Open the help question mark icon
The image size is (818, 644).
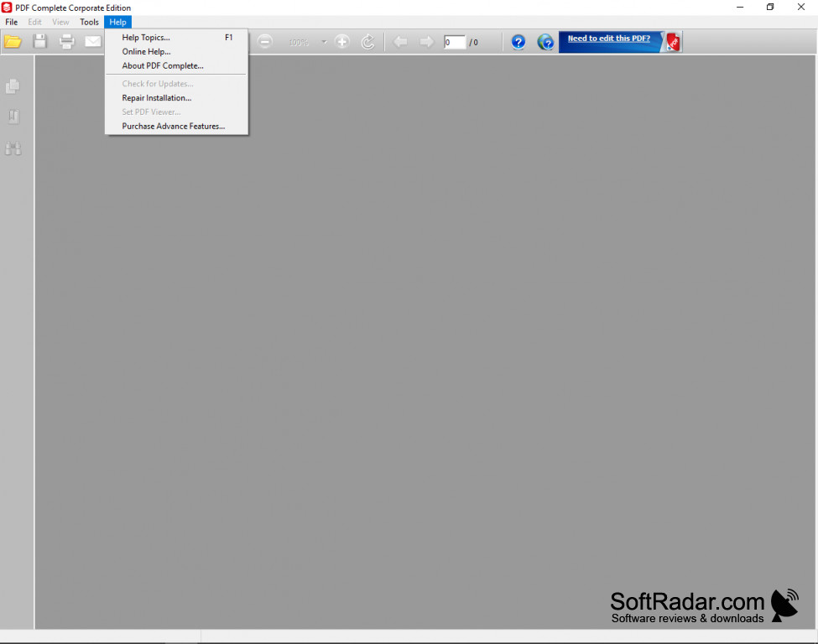518,41
